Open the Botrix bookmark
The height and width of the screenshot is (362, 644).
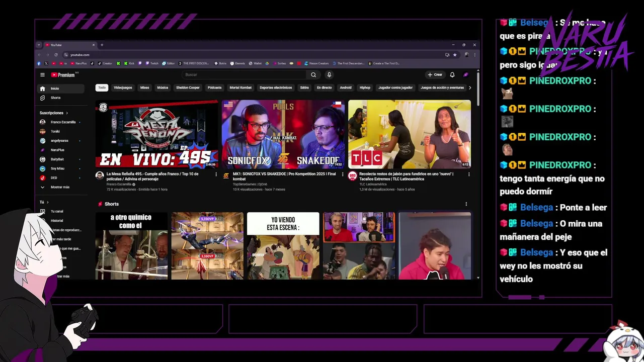(x=219, y=63)
